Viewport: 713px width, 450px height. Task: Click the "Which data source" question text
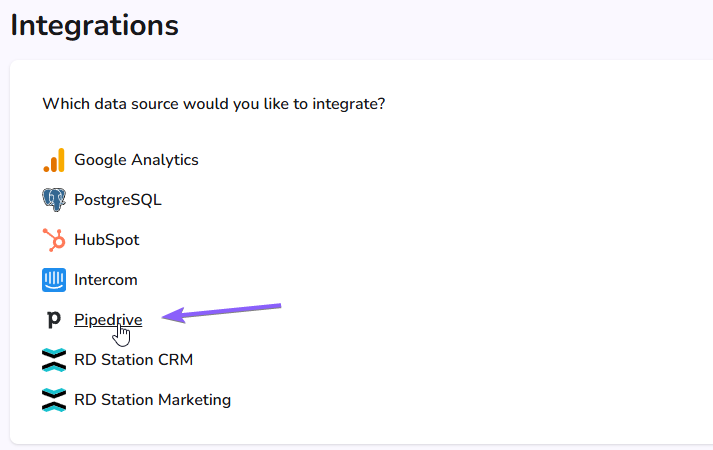pos(214,104)
